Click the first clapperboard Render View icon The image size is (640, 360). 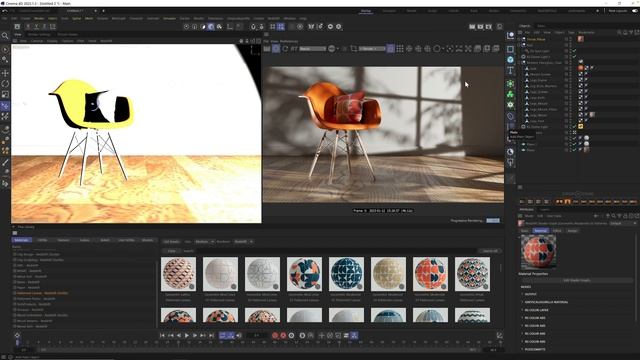(x=472, y=27)
